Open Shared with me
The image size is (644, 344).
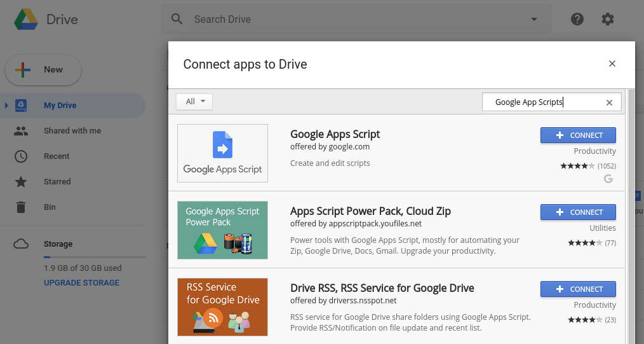click(x=72, y=131)
